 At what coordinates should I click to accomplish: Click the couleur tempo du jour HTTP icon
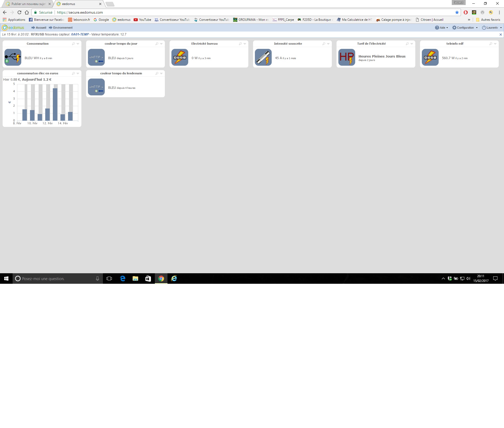[x=97, y=57]
